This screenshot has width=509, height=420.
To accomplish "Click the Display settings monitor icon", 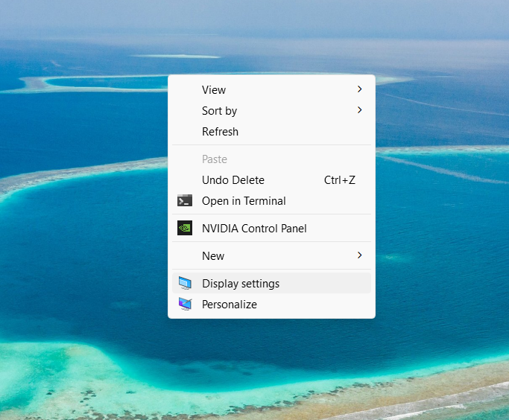I will tap(185, 283).
